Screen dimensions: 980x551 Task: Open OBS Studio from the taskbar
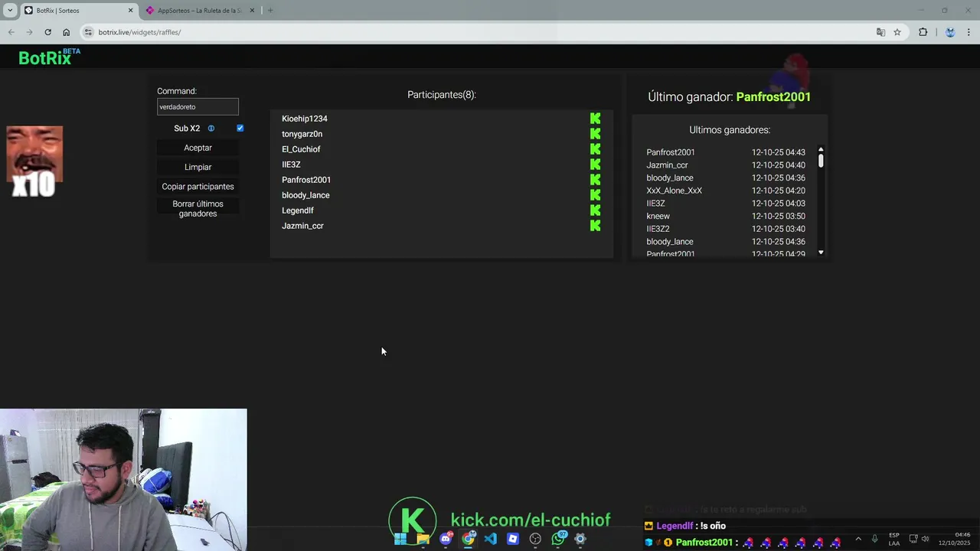[535, 539]
